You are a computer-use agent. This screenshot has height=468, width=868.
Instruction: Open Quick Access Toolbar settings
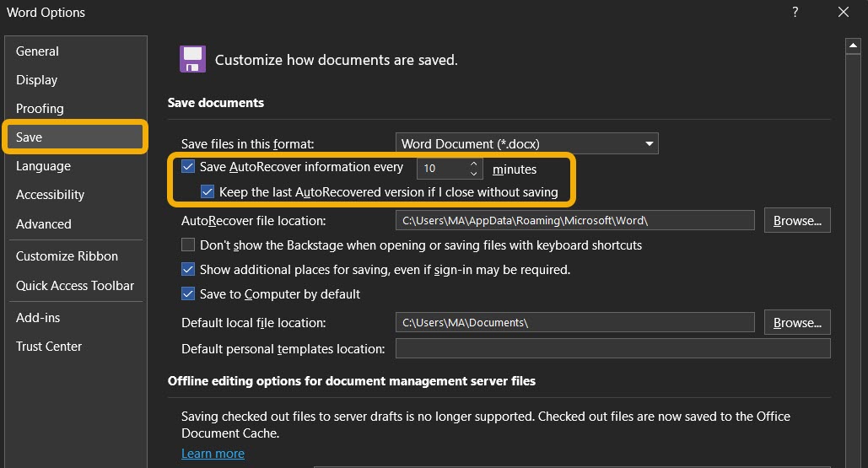pyautogui.click(x=75, y=286)
